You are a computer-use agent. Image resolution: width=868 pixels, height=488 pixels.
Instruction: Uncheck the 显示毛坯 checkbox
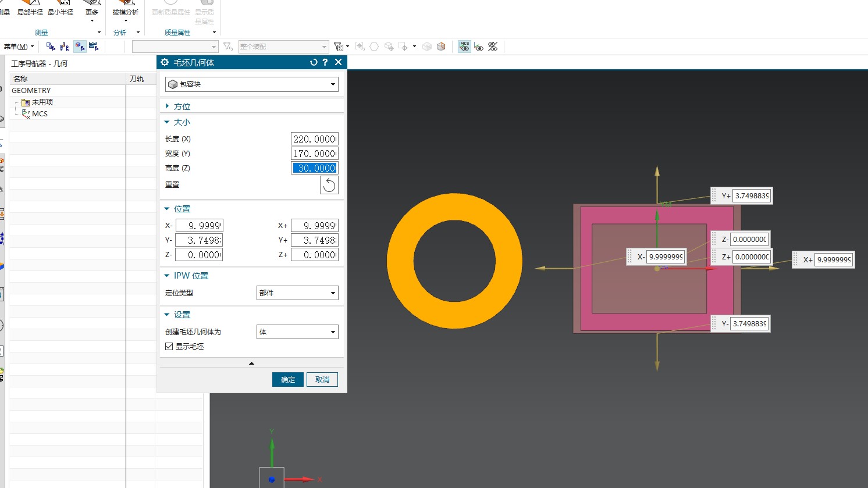[169, 346]
